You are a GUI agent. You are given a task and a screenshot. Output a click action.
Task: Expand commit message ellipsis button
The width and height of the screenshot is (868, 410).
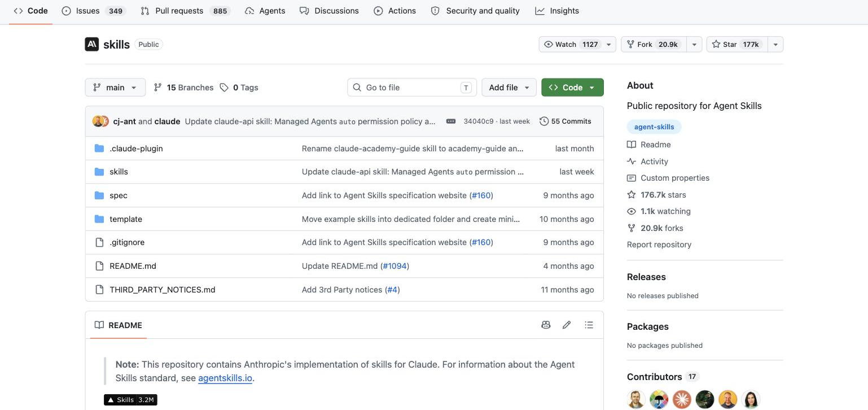click(x=451, y=121)
